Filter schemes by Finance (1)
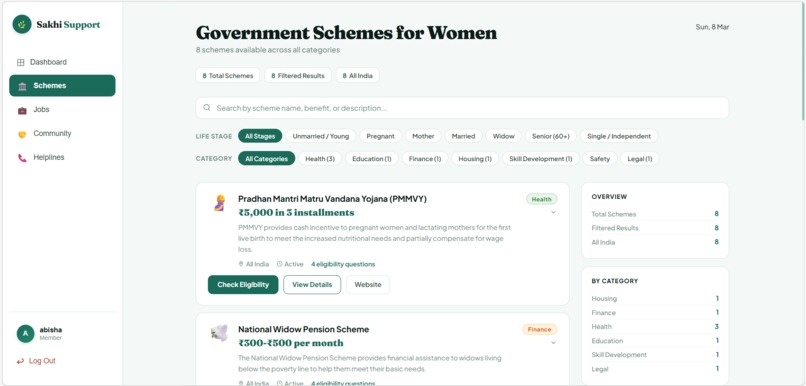Screen dimensions: 806x386 tap(425, 159)
